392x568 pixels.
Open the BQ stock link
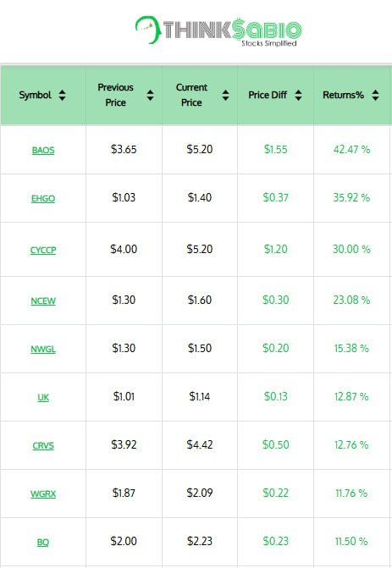pos(43,543)
